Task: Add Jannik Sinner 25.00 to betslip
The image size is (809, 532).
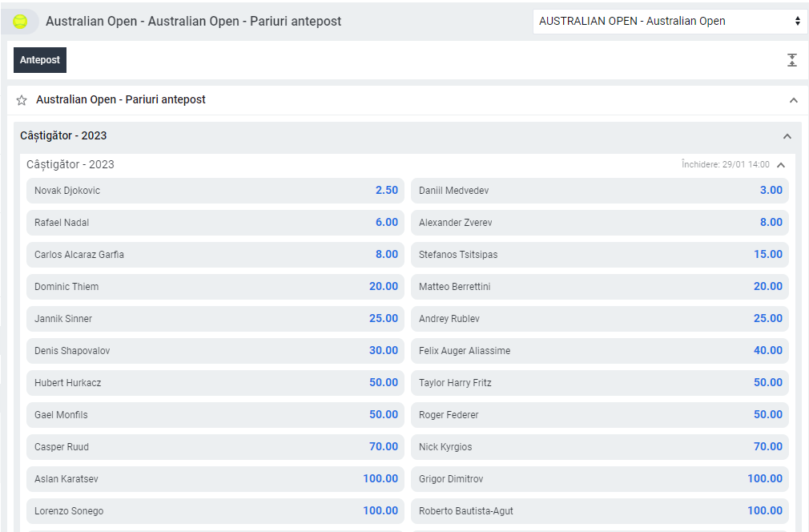Action: click(x=215, y=318)
